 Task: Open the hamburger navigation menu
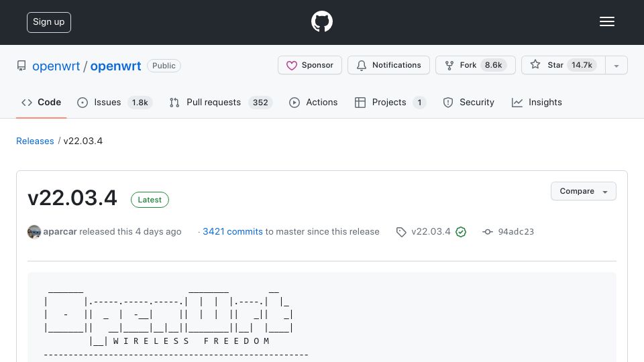606,21
